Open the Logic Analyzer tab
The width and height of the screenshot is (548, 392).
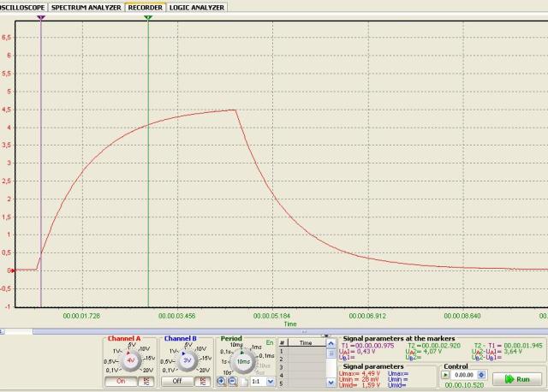tap(197, 6)
